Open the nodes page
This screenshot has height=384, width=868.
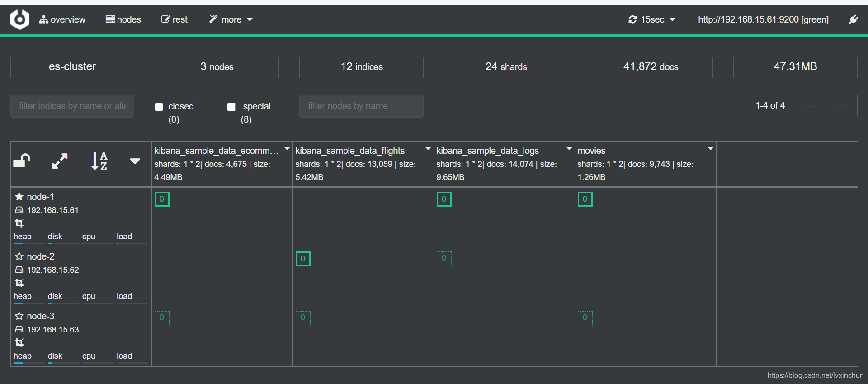123,19
